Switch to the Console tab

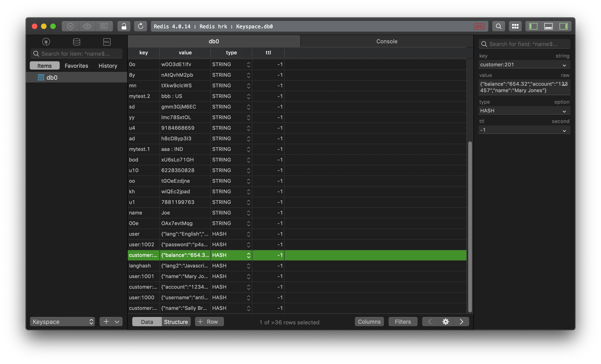(x=387, y=41)
